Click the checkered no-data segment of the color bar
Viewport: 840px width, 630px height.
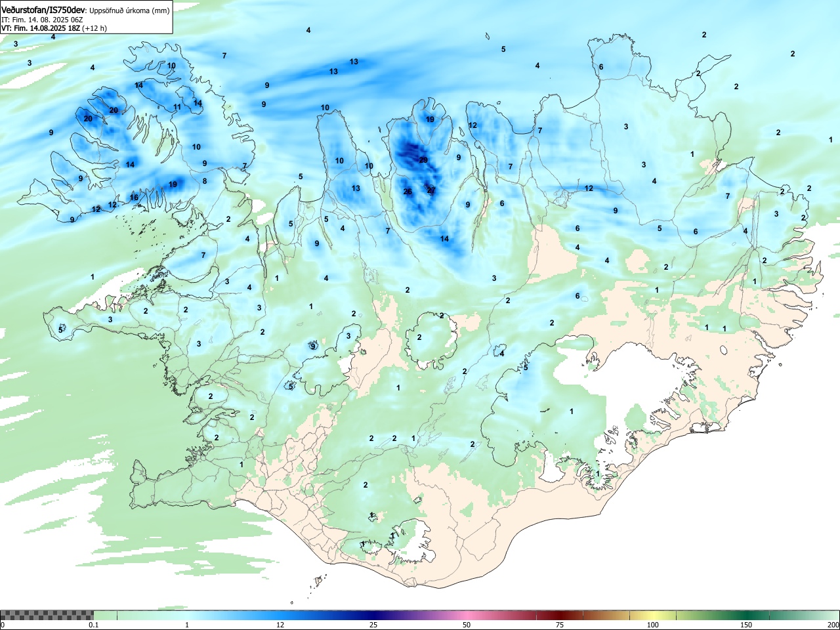point(47,615)
